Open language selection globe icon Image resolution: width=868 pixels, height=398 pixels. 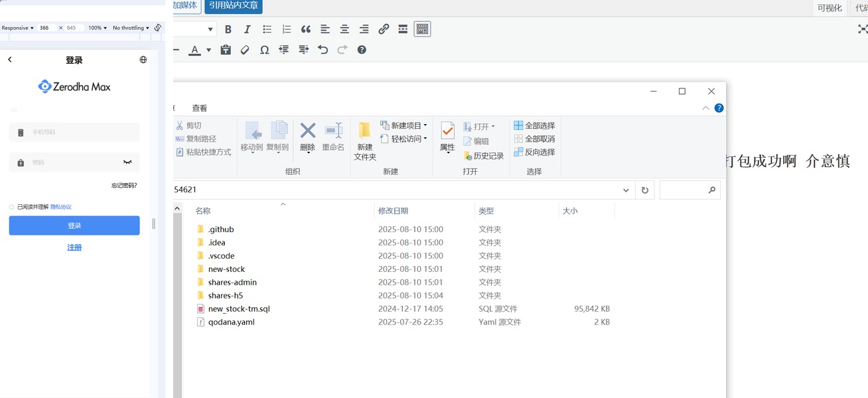pyautogui.click(x=143, y=60)
